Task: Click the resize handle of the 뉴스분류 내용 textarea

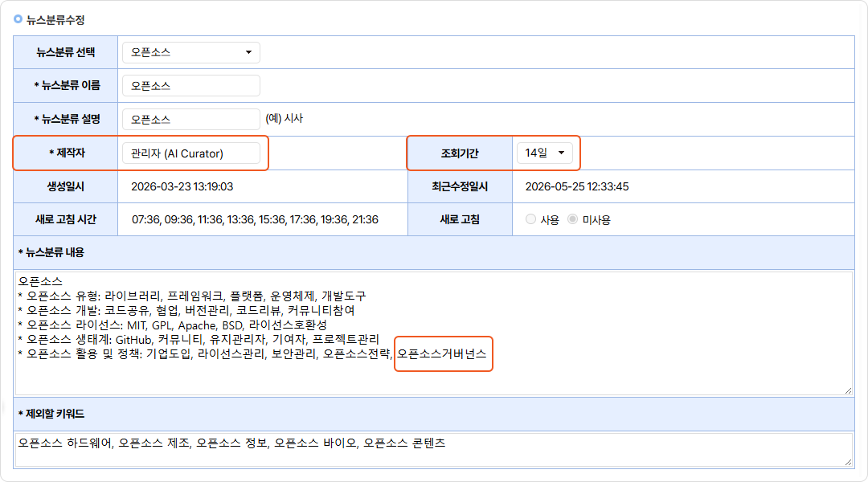Action: [x=848, y=390]
